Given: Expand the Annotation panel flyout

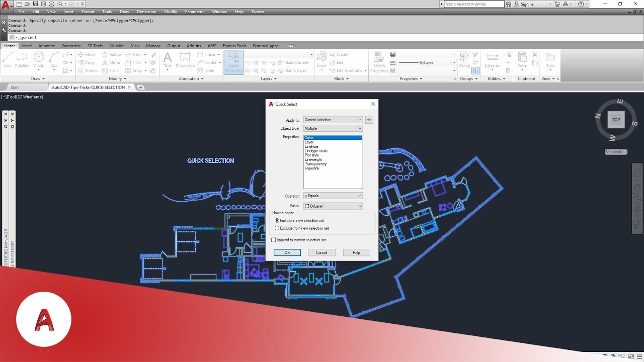Looking at the screenshot, I should 191,79.
